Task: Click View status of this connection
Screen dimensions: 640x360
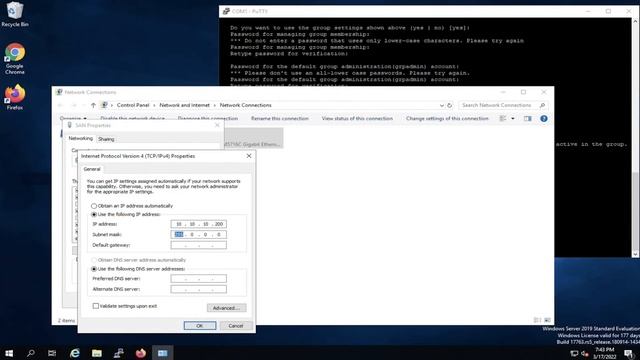Action: click(357, 118)
